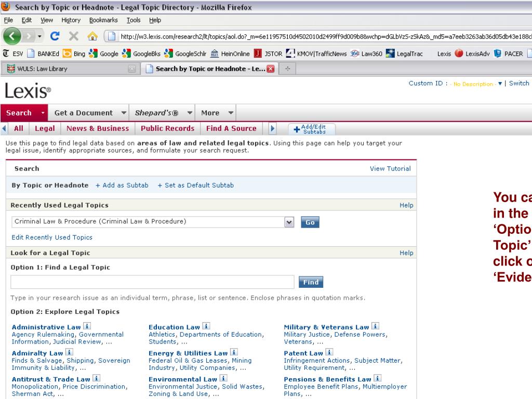Open the HeinOnline bookmark
This screenshot has width=532, height=399.
tap(230, 54)
